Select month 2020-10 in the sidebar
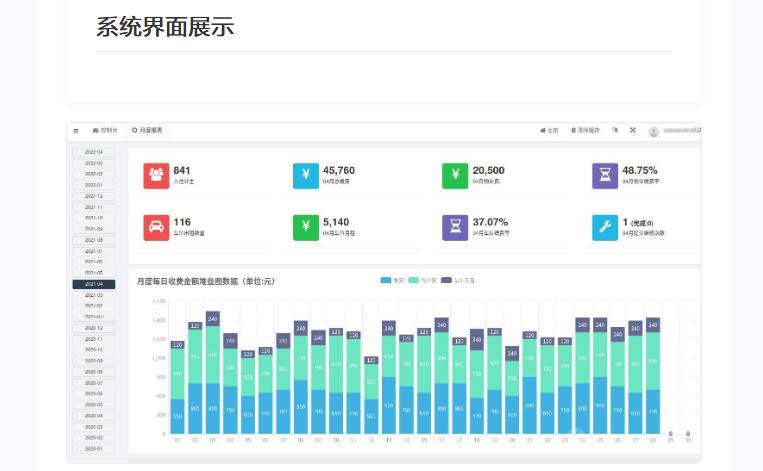The height and width of the screenshot is (471, 763). pyautogui.click(x=94, y=350)
